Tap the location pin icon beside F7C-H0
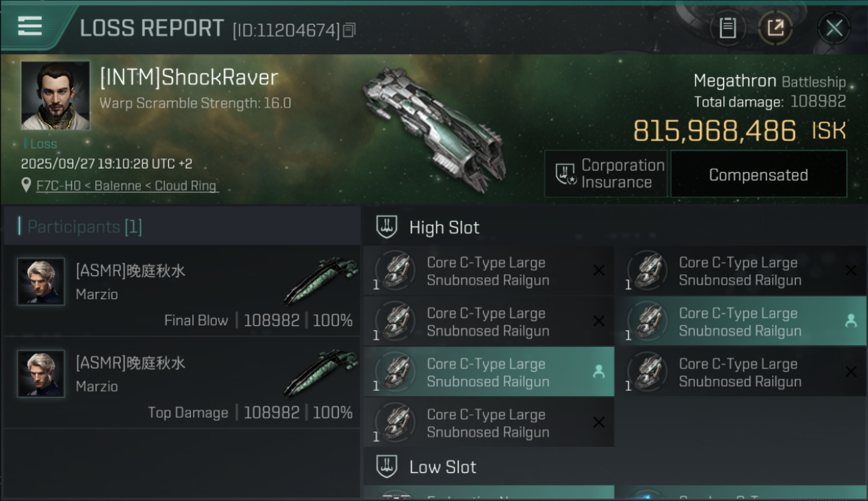868x501 pixels. (x=26, y=185)
